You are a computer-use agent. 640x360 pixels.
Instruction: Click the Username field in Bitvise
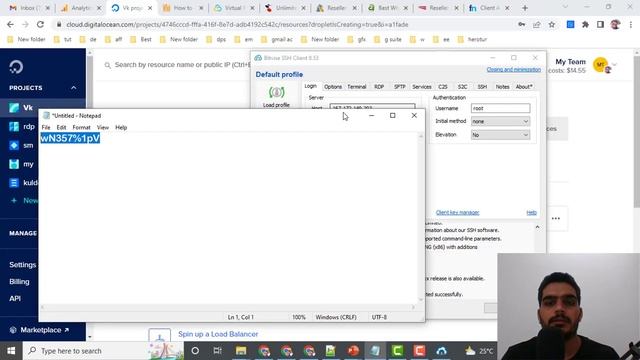(x=500, y=108)
